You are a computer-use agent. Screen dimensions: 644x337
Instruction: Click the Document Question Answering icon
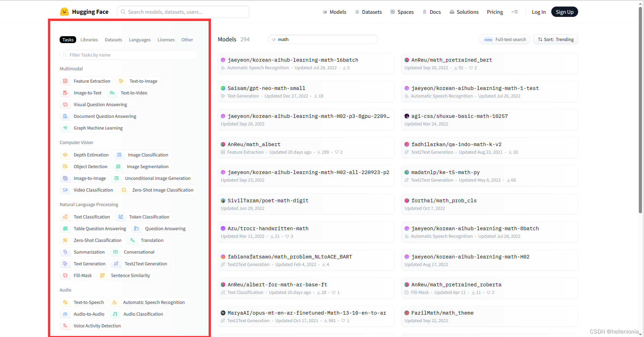65,116
